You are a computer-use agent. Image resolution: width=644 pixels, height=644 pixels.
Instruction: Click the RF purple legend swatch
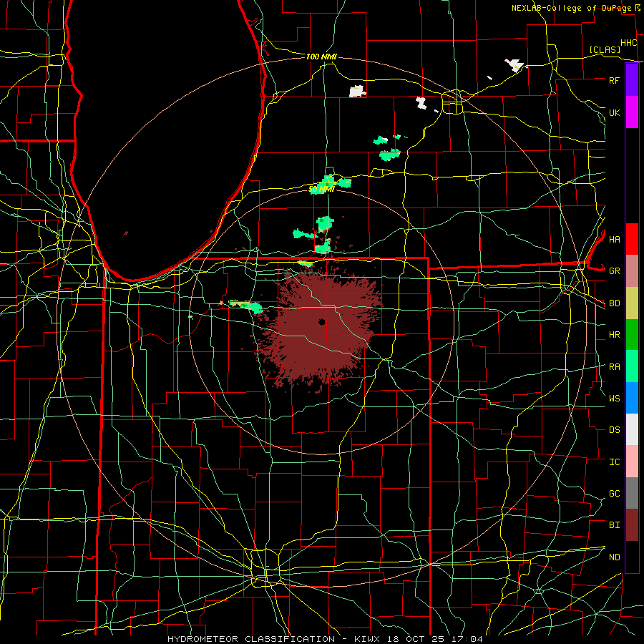pyautogui.click(x=632, y=80)
